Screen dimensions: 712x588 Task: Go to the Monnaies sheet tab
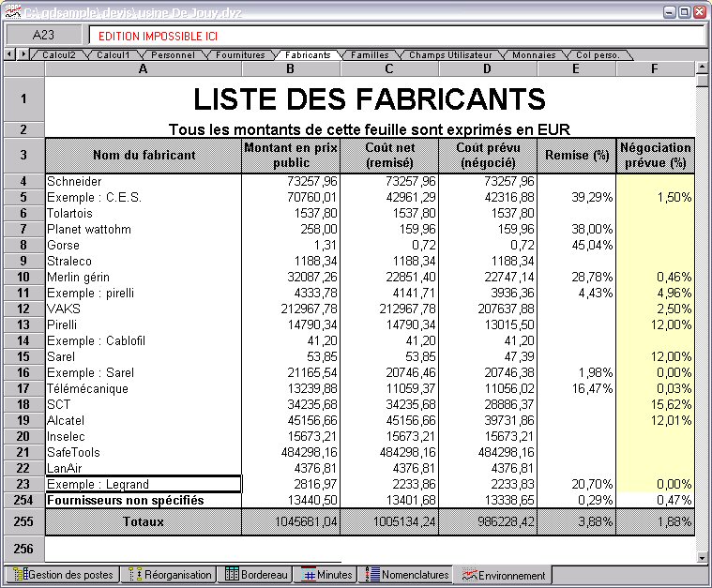point(533,55)
